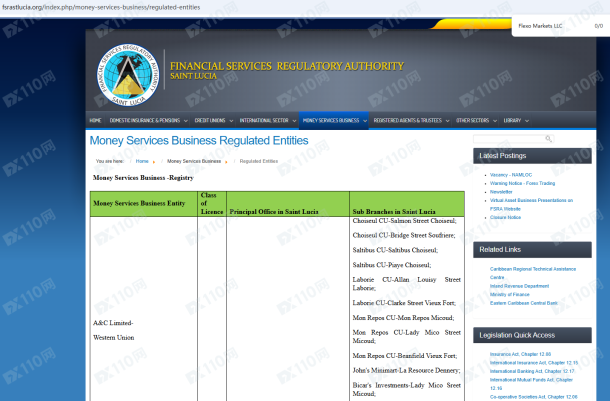Expand the Other Sectors dropdown
610x401 pixels.
tap(475, 120)
